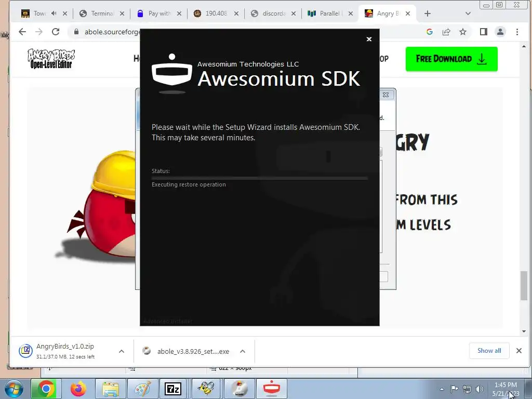Image resolution: width=532 pixels, height=399 pixels.
Task: Open the tab search dropdown
Action: 468,14
